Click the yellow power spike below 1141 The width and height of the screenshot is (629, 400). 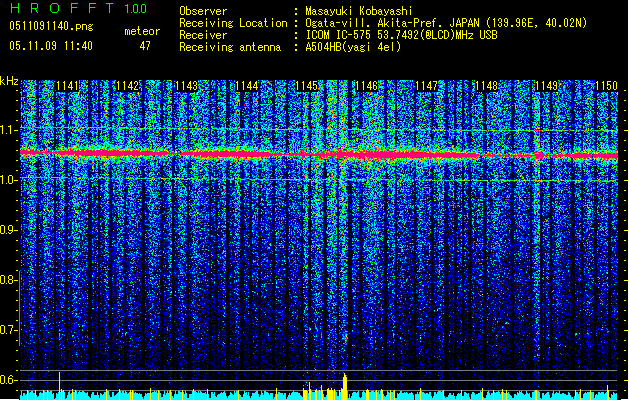59,386
